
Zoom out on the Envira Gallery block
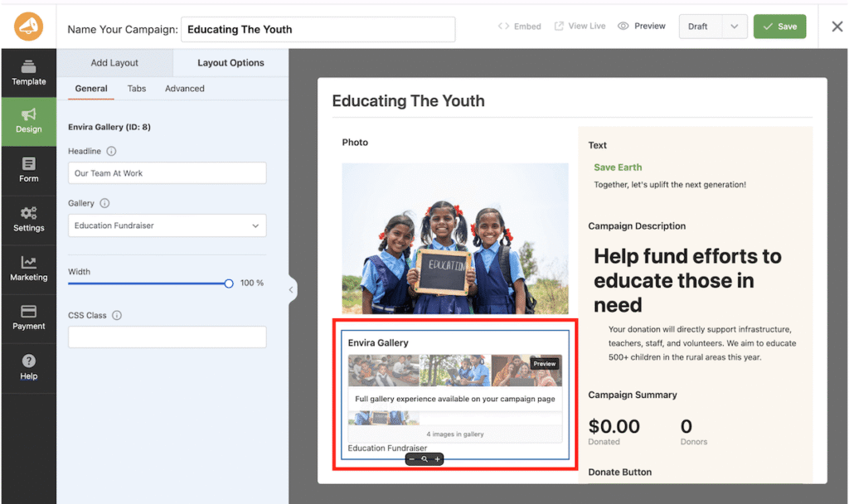coord(412,458)
